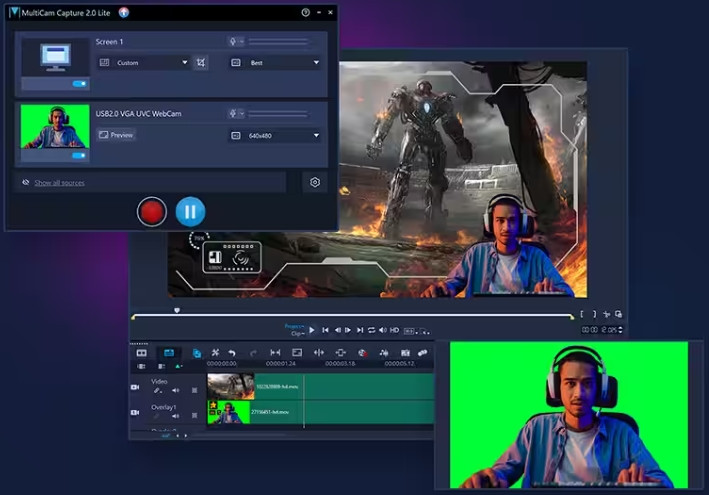Screen dimensions: 709x495
Task: Click the WebCam microphone icon
Action: pos(232,113)
